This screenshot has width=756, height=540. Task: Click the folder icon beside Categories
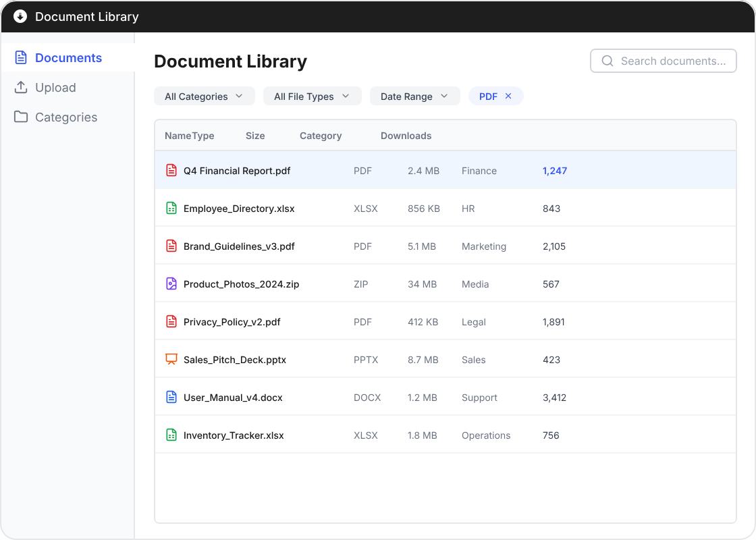[x=20, y=117]
